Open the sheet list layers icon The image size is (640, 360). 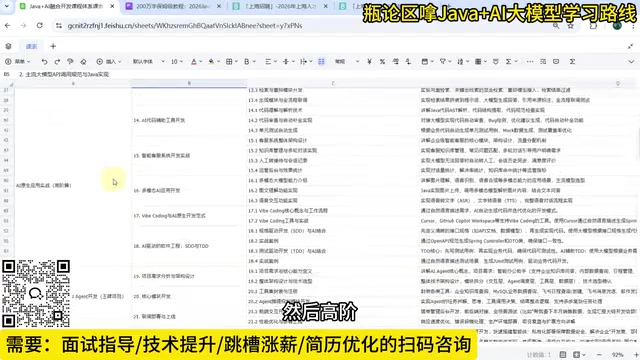[8, 46]
